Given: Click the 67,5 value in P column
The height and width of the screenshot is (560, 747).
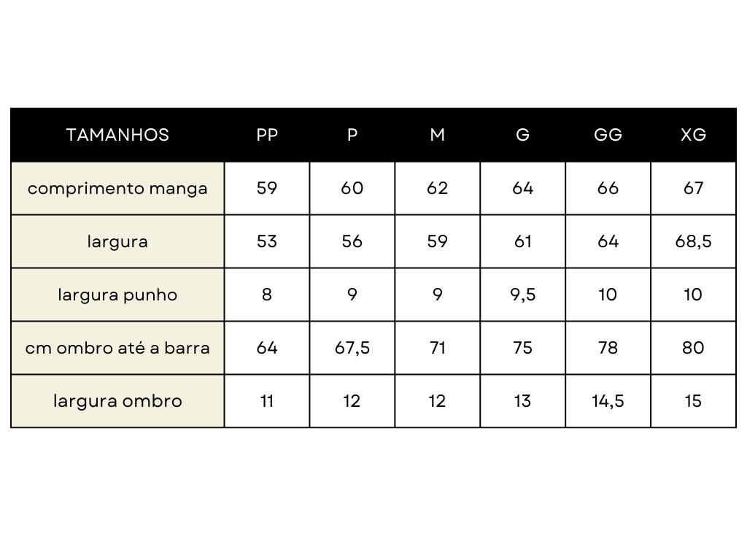Looking at the screenshot, I should coord(352,348).
